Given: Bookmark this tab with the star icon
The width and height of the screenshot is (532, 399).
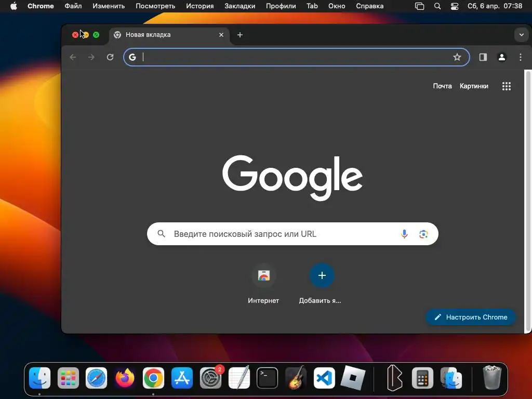Looking at the screenshot, I should (x=457, y=57).
